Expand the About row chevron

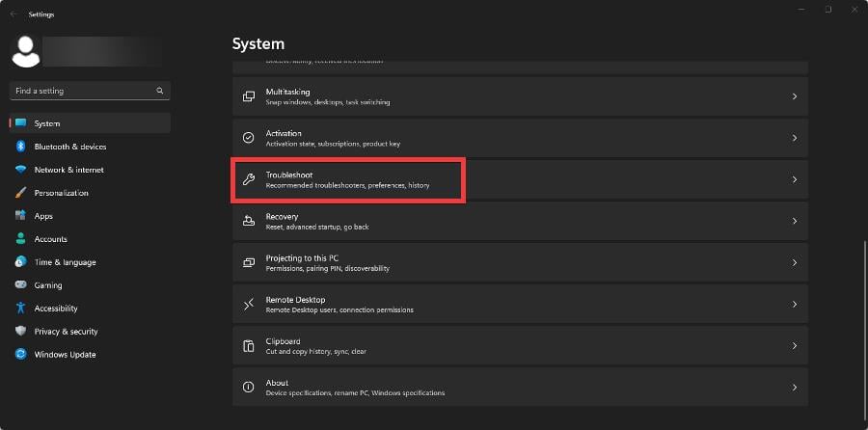(x=794, y=387)
